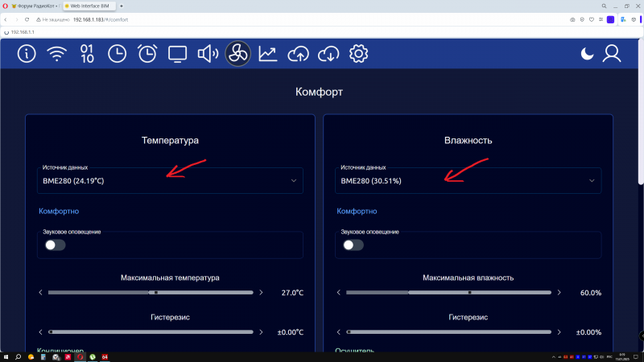Click the Максимальная влажность slider track
This screenshot has width=644, height=362.
(x=448, y=293)
